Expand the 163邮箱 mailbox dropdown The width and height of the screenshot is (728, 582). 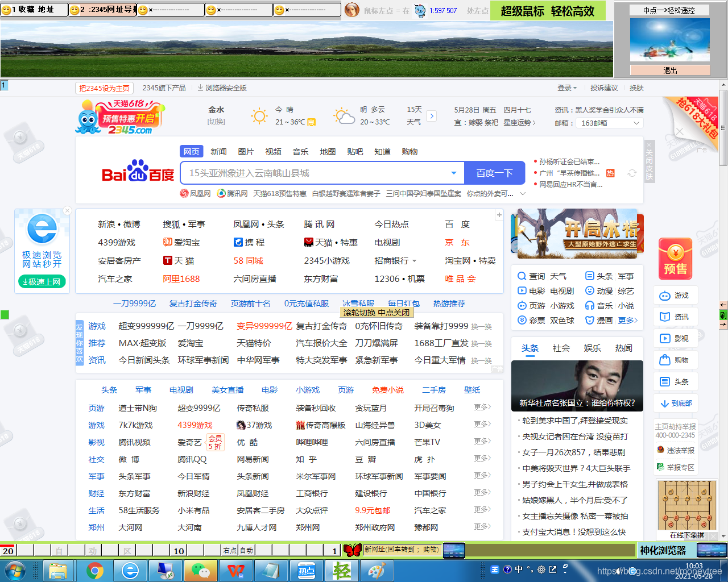[636, 123]
